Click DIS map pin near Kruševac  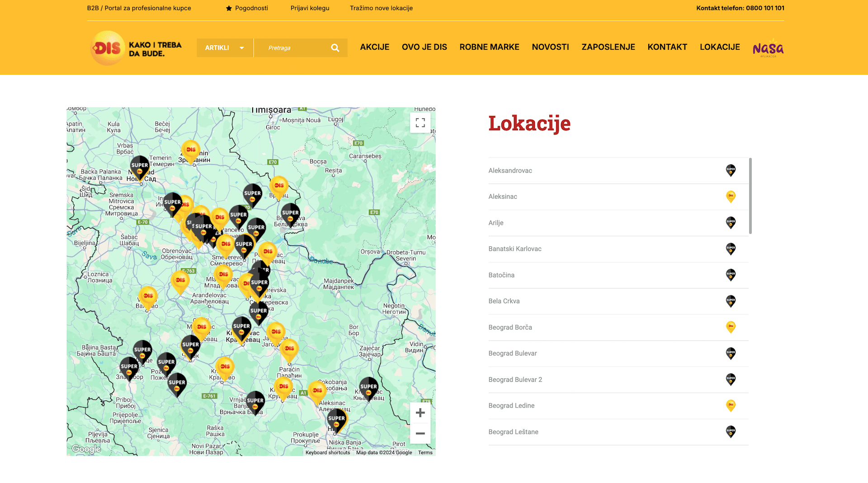click(283, 388)
